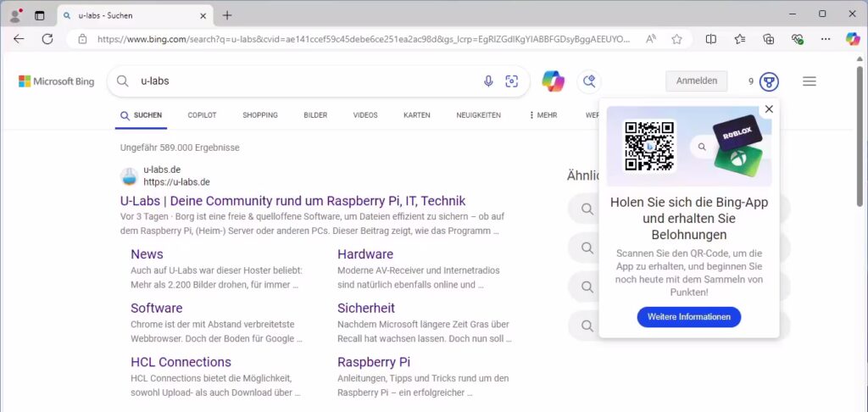Select the SUCHEN tab
This screenshot has width=868, height=412.
[142, 115]
